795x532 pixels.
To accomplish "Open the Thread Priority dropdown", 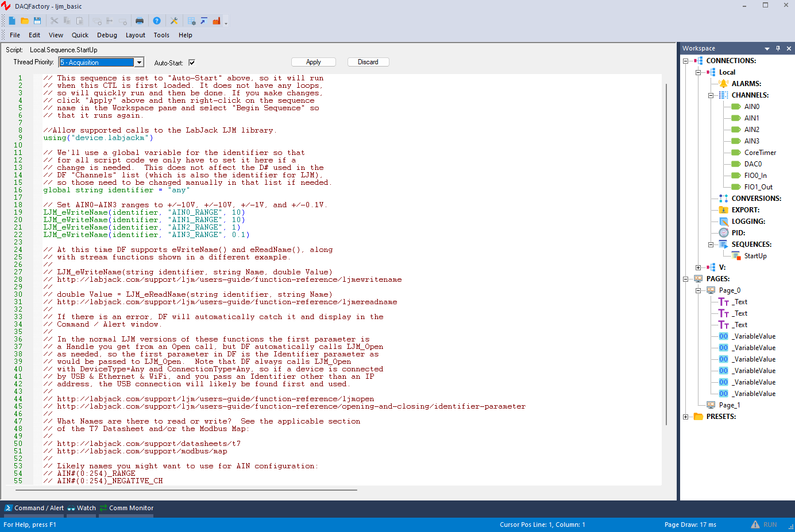I will (x=138, y=61).
